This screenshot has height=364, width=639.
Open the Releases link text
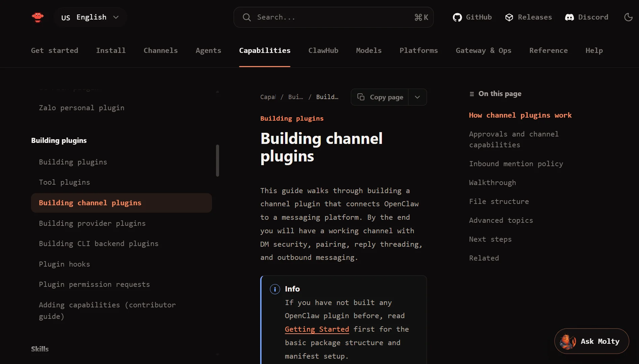[535, 17]
